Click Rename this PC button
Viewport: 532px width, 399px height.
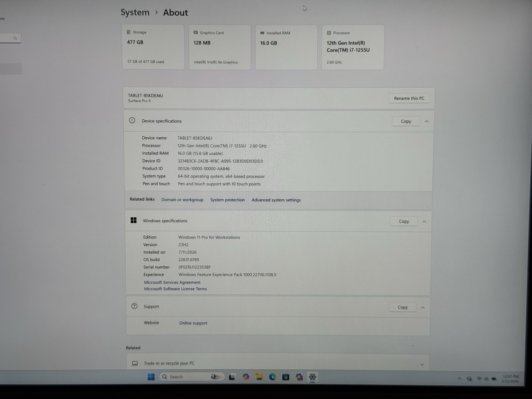tap(409, 98)
